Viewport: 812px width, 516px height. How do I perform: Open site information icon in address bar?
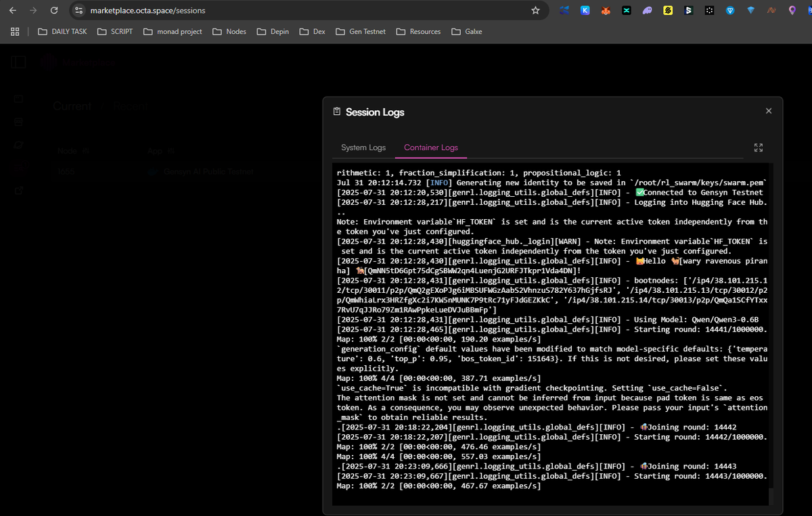[x=78, y=10]
